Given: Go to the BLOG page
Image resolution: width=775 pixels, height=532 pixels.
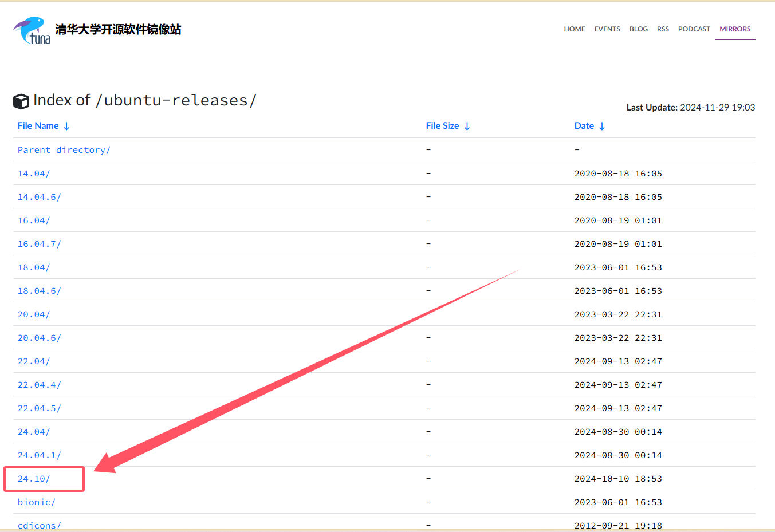Looking at the screenshot, I should tap(639, 29).
